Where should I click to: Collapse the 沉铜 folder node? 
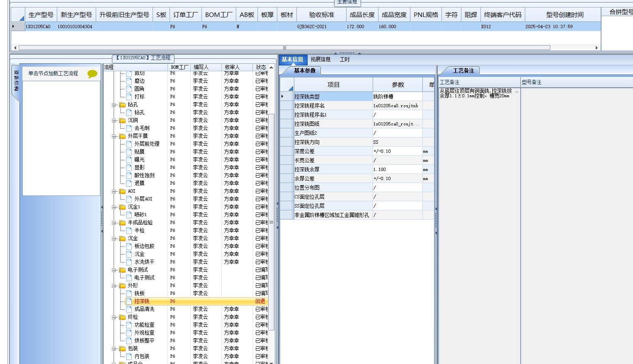tap(114, 121)
